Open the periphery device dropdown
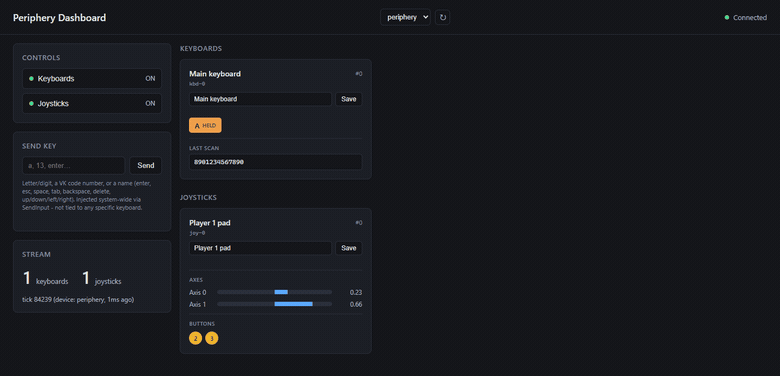780x376 pixels. click(x=405, y=17)
